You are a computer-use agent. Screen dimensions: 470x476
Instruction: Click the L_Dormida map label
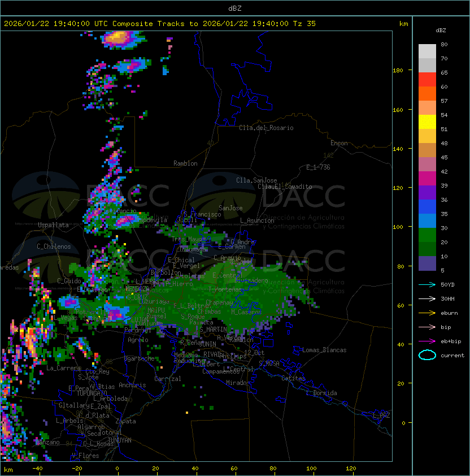[321, 393]
